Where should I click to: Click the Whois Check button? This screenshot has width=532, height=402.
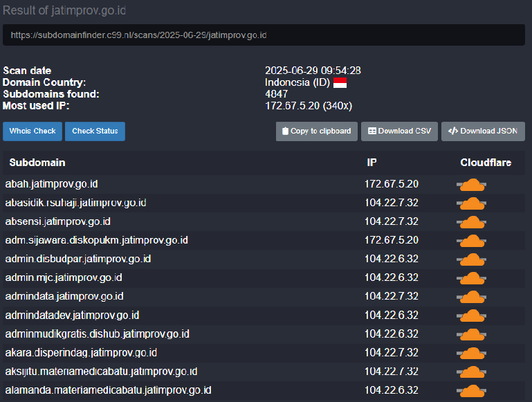33,131
